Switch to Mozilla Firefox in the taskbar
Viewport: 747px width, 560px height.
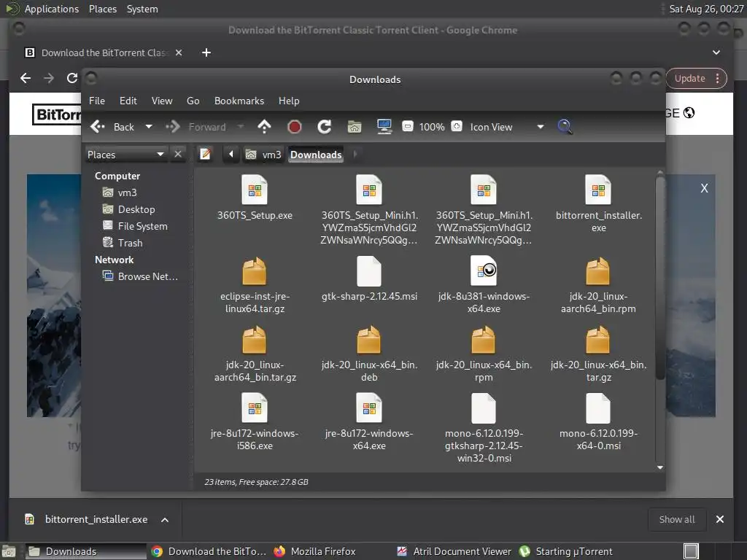point(315,551)
